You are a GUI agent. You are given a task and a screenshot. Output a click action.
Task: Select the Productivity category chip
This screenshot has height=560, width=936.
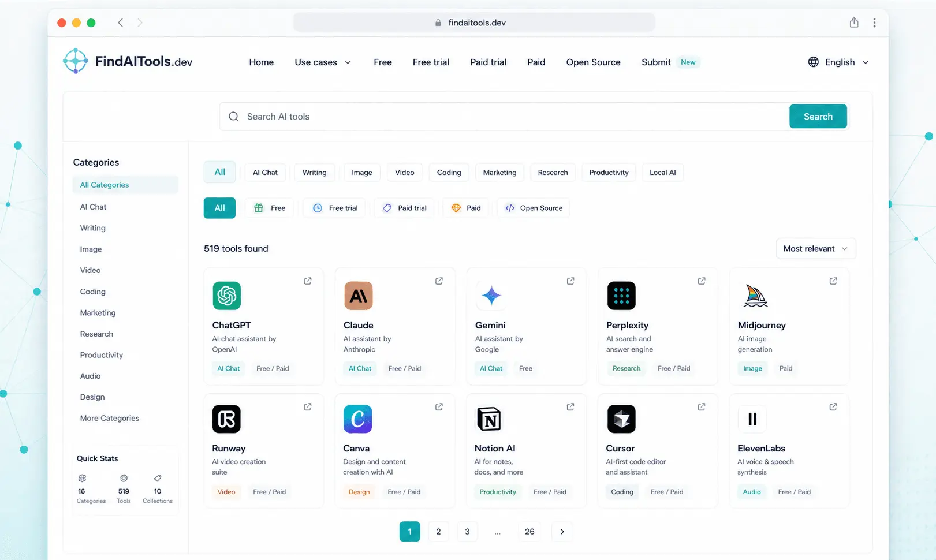pyautogui.click(x=609, y=172)
